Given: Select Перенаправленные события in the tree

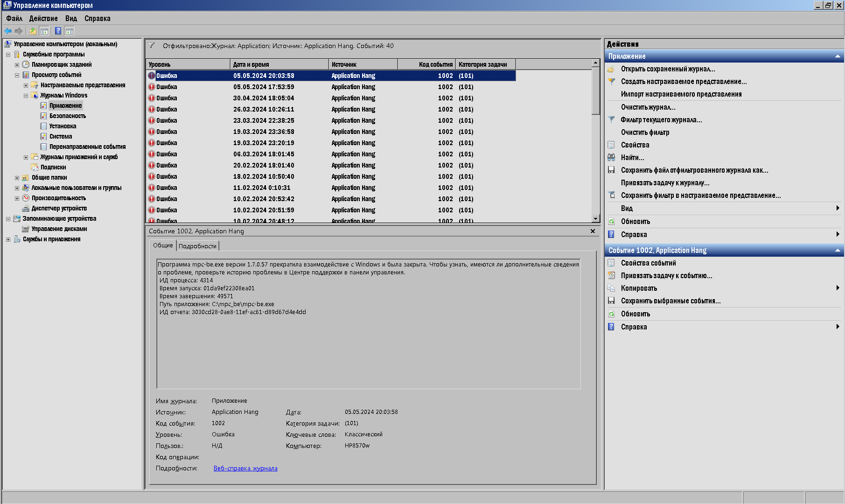Looking at the screenshot, I should pos(87,147).
